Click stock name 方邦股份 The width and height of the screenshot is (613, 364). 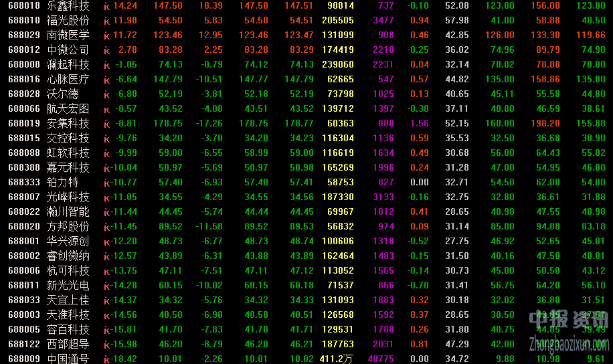pos(68,226)
